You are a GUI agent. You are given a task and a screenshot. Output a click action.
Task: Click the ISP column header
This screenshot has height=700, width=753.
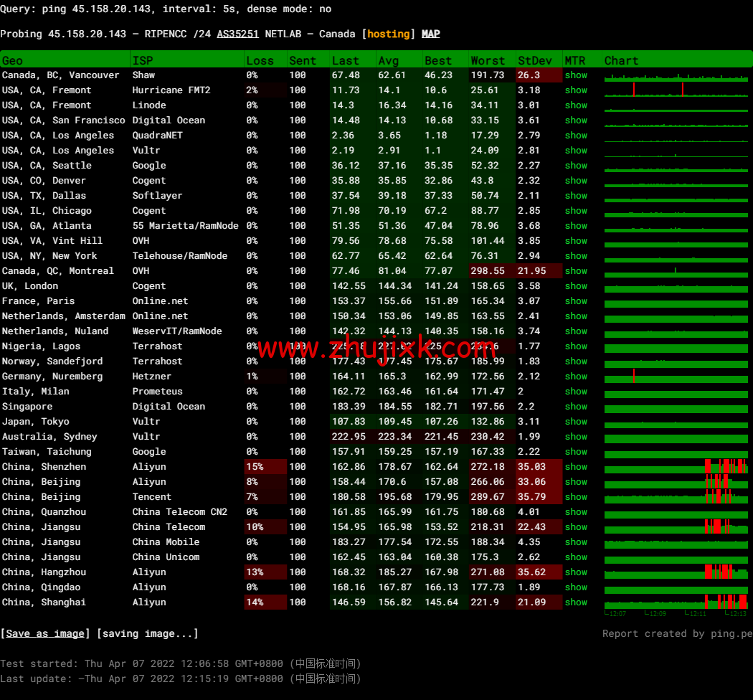142,60
